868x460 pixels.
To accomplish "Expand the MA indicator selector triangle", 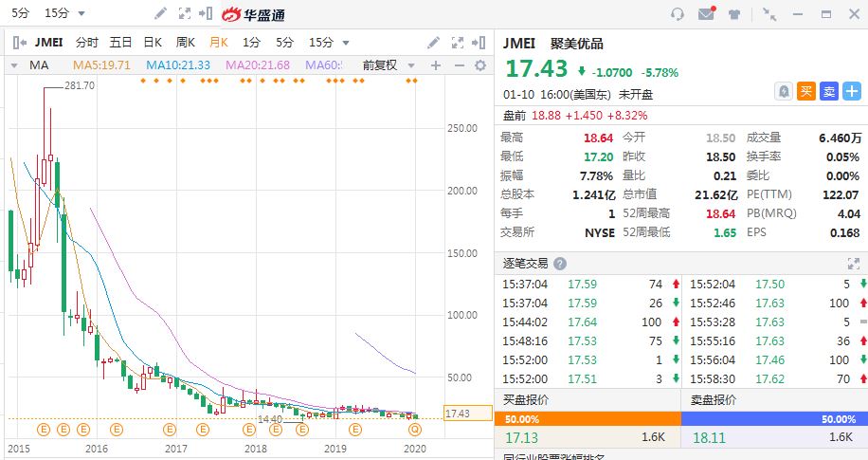I will pos(14,65).
